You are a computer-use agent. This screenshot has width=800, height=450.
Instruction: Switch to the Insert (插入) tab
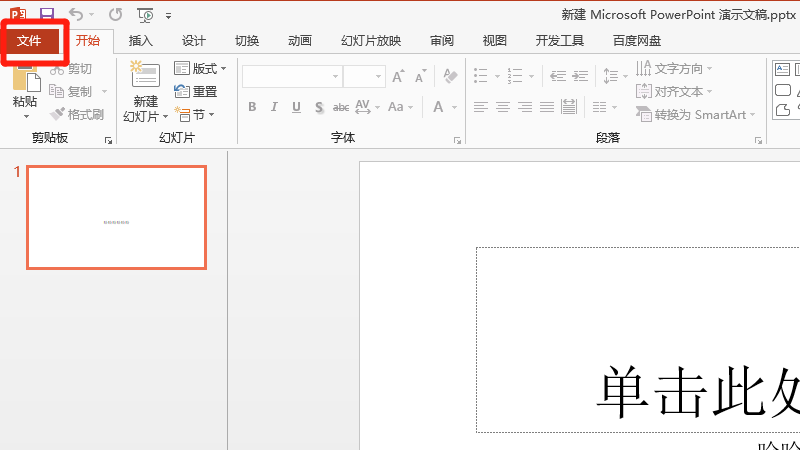141,41
